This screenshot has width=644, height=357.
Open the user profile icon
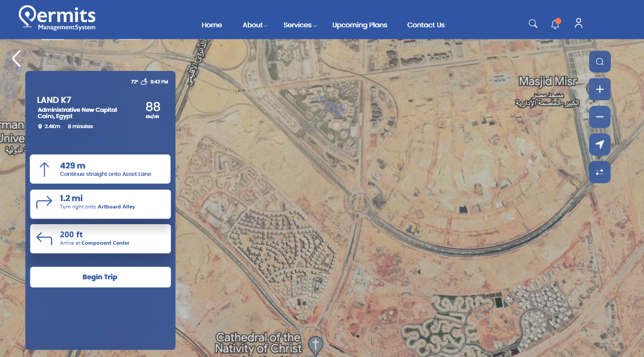point(578,24)
